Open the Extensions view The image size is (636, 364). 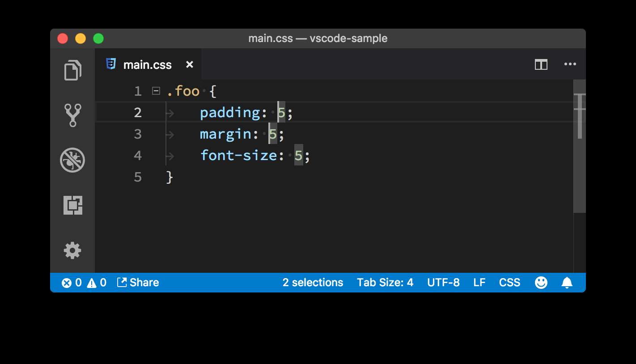pyautogui.click(x=72, y=205)
